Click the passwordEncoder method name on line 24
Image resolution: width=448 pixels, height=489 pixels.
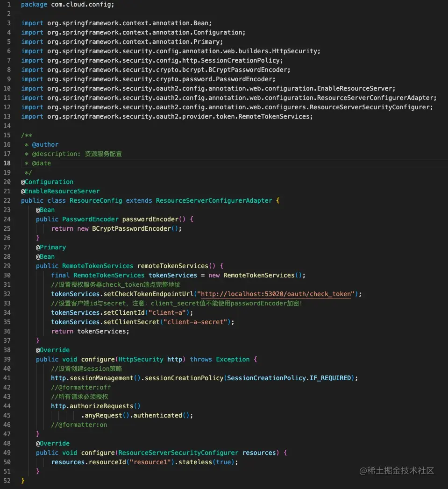coord(150,219)
